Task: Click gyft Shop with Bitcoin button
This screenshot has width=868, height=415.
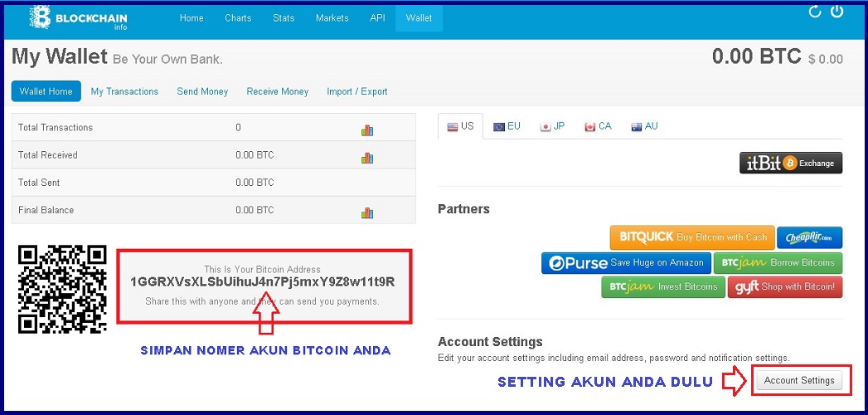Action: 785,287
